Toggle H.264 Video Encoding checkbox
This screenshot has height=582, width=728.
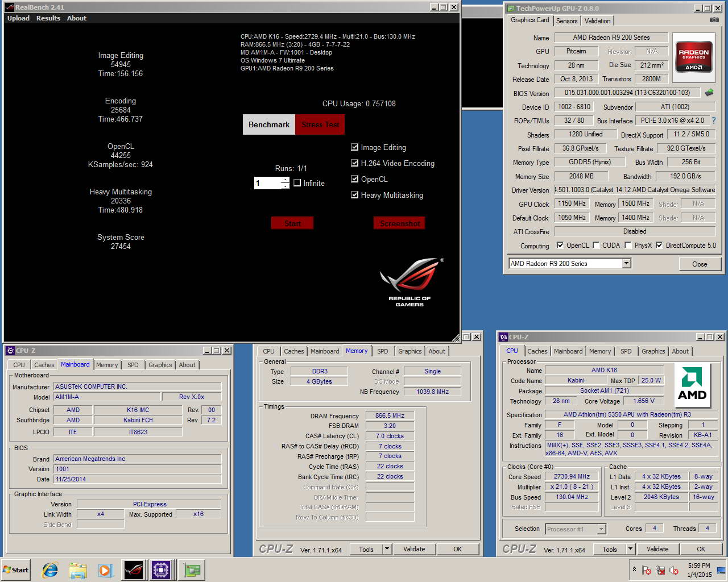(x=355, y=163)
